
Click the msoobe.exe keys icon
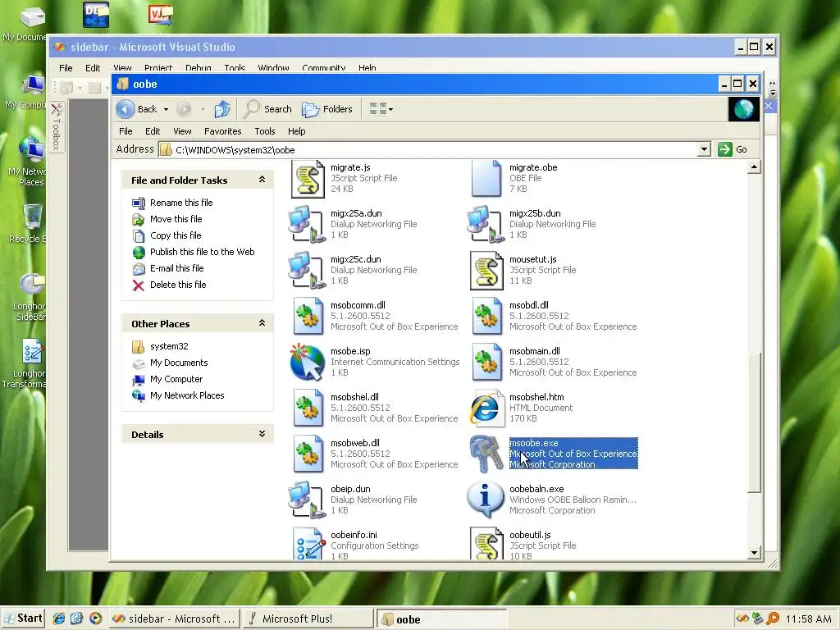point(486,454)
